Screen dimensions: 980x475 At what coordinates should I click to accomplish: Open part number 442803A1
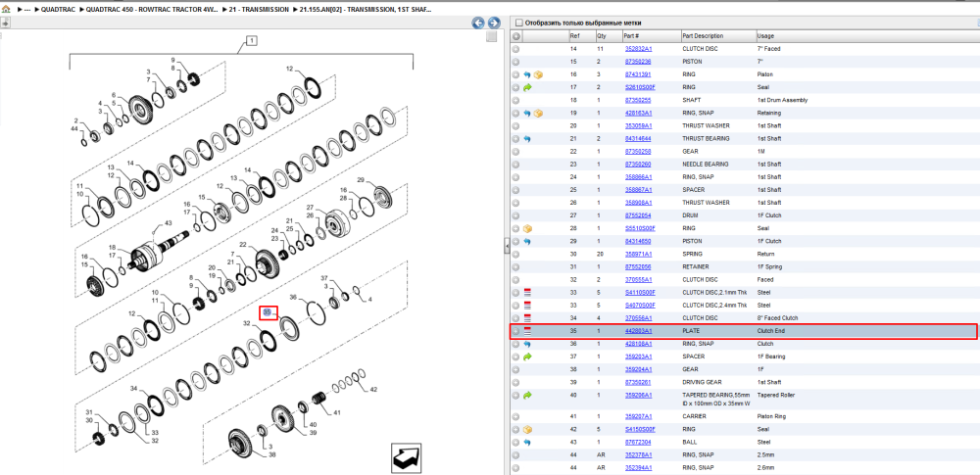point(638,331)
